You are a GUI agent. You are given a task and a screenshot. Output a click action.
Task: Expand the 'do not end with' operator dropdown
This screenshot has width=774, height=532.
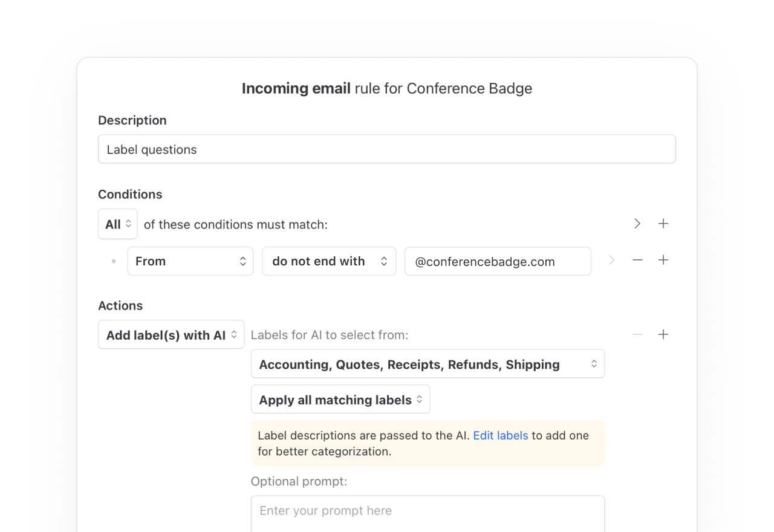pyautogui.click(x=328, y=261)
